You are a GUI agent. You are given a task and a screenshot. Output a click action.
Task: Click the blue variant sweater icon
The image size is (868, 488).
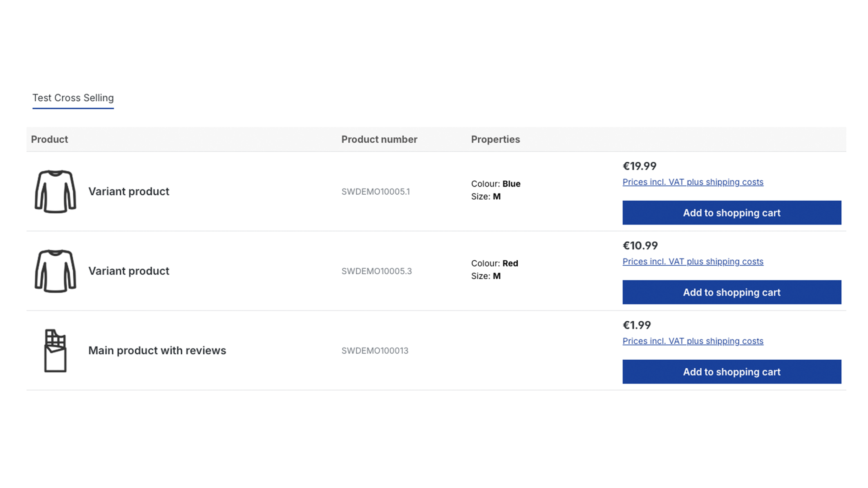pos(55,192)
